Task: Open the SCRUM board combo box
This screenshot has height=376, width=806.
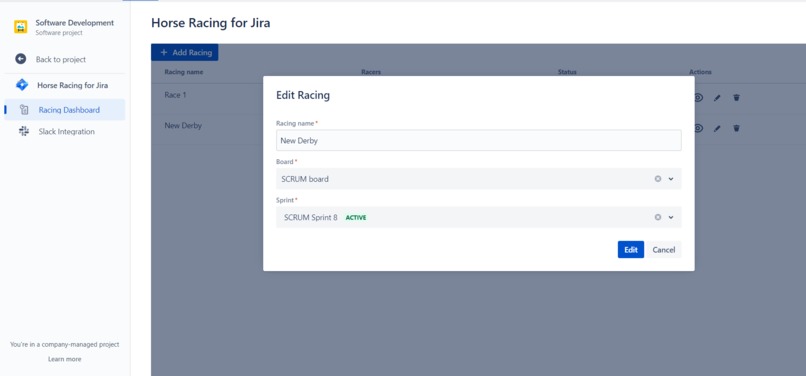Action: point(479,179)
